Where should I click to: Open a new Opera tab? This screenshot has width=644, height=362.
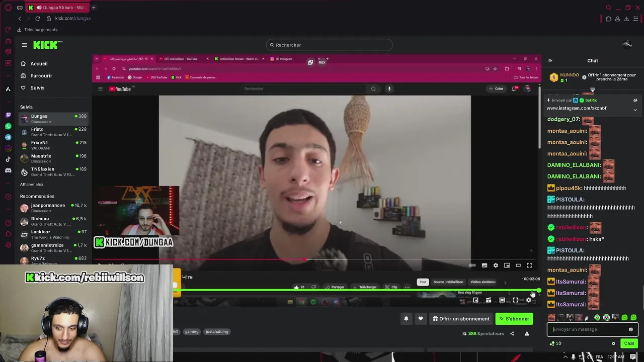(x=94, y=8)
